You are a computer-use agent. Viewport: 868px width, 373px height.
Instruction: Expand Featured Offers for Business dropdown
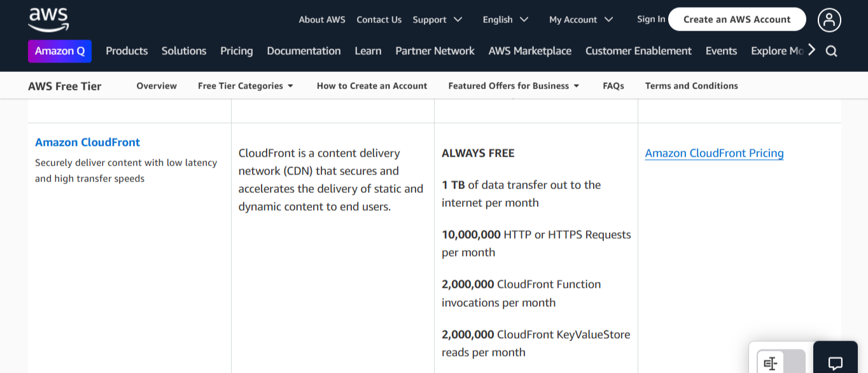click(x=514, y=86)
